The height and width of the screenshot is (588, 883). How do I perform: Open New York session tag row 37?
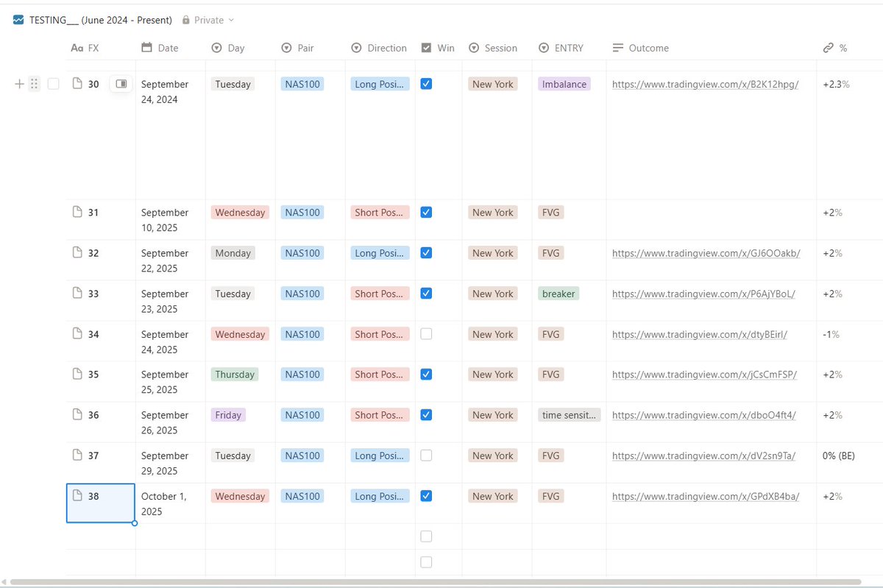[x=493, y=455]
